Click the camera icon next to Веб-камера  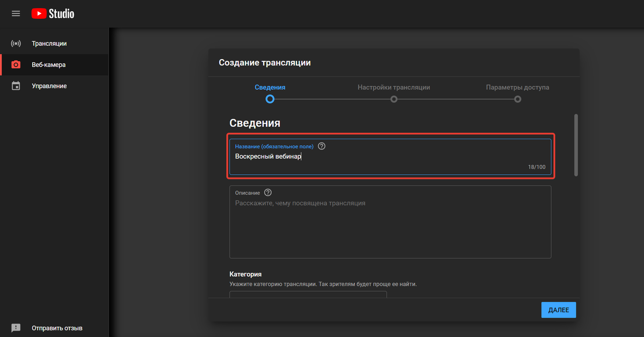pyautogui.click(x=16, y=64)
